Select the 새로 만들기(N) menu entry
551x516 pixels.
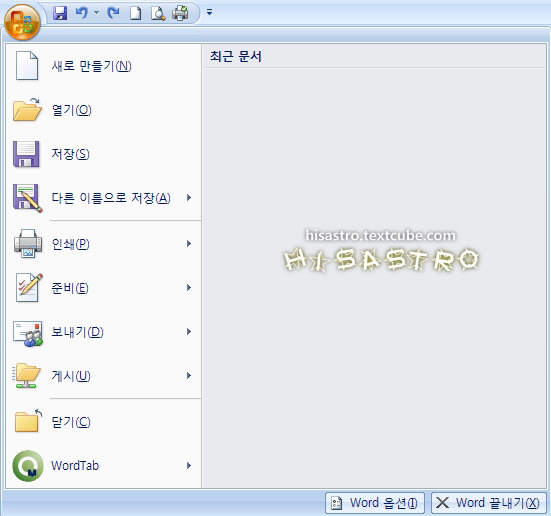tap(103, 66)
